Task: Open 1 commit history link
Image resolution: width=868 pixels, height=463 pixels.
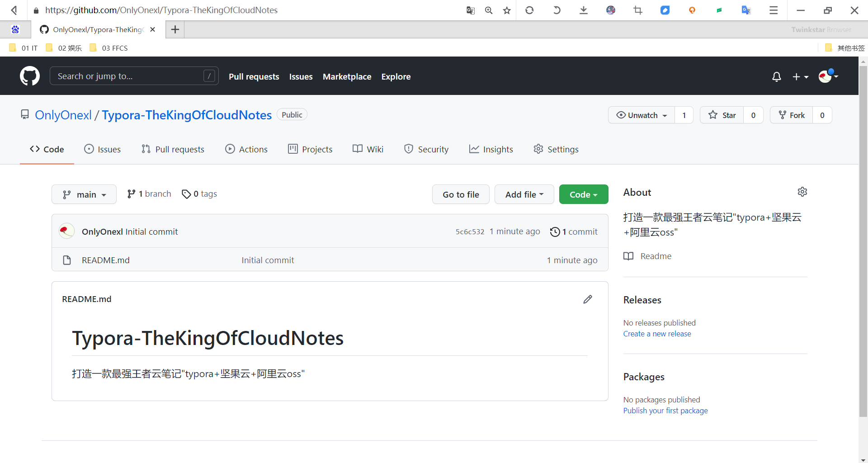Action: pos(574,231)
